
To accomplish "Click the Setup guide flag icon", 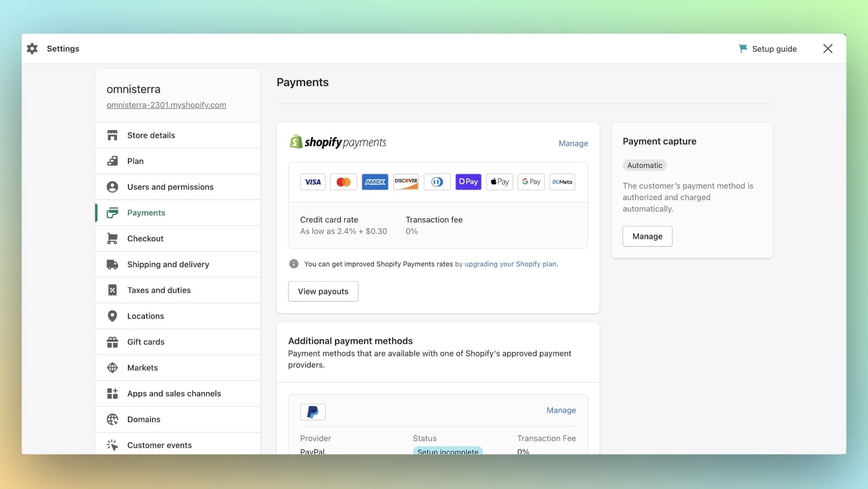I will coord(743,49).
